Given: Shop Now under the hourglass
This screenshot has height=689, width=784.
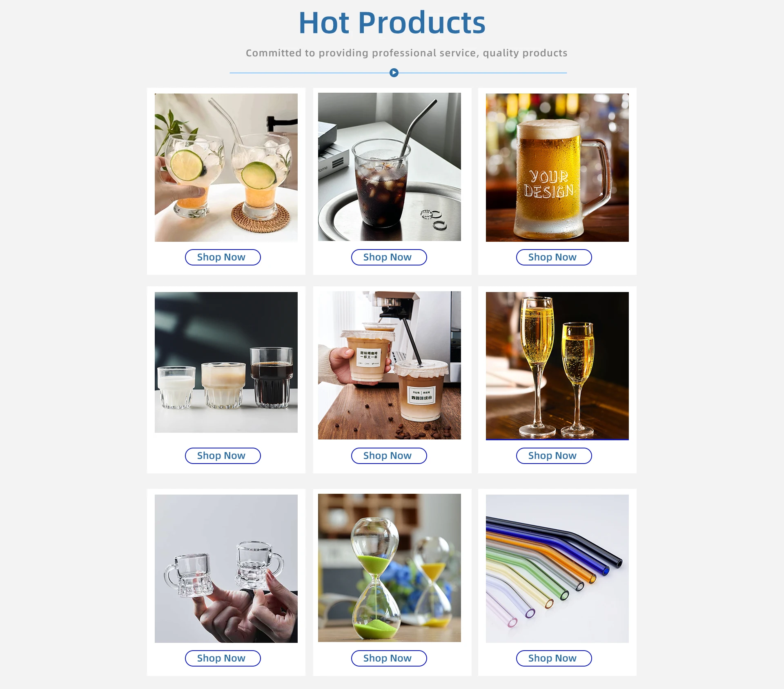Looking at the screenshot, I should [389, 658].
